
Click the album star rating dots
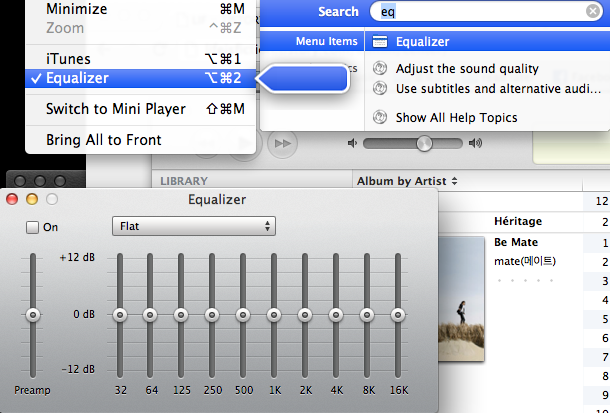click(x=525, y=280)
